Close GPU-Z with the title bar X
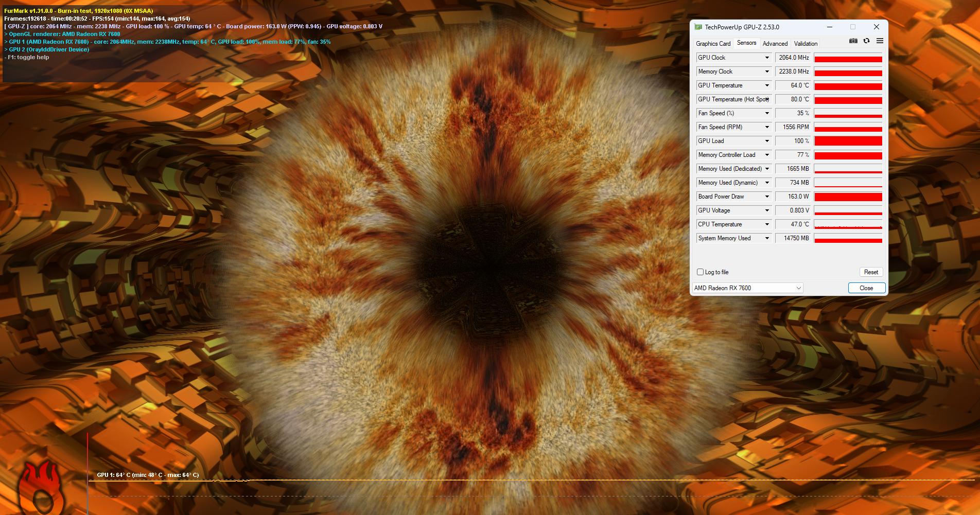The width and height of the screenshot is (980, 515). (x=876, y=27)
